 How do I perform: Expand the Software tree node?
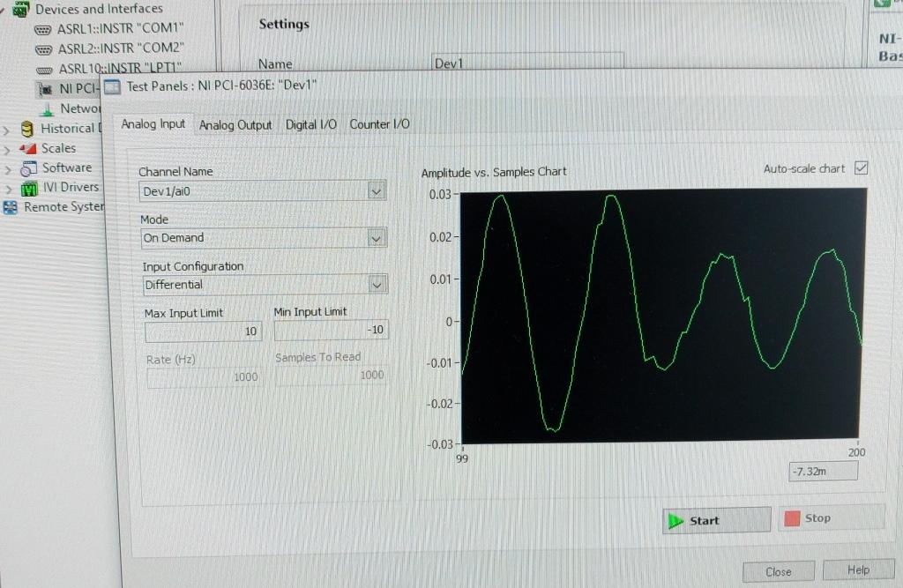point(8,170)
